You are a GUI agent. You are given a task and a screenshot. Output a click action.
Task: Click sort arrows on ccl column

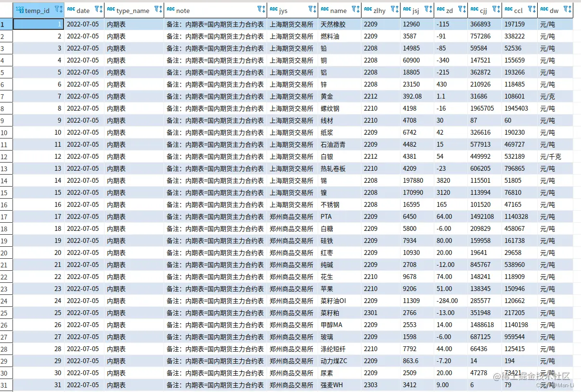coord(534,9)
